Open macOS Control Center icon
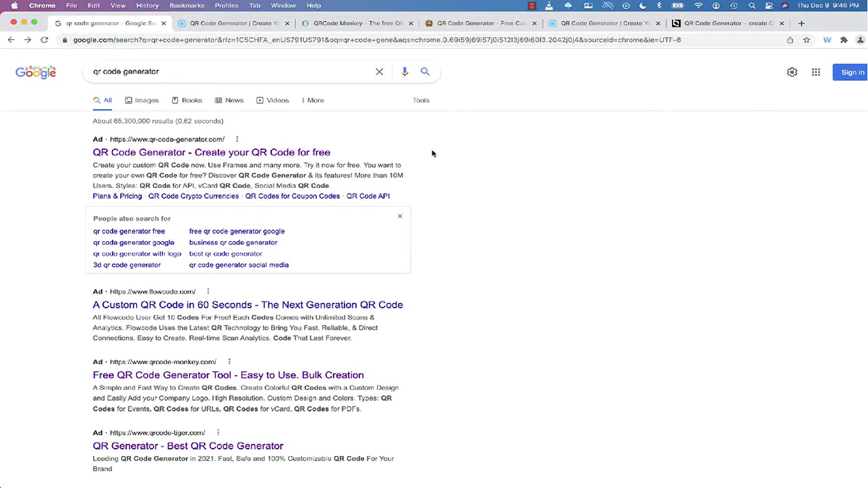 click(769, 5)
